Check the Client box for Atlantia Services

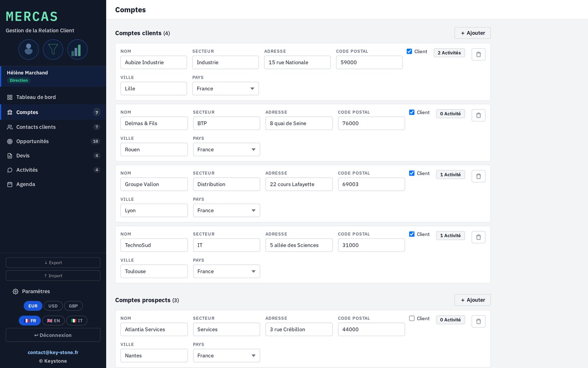[412, 319]
